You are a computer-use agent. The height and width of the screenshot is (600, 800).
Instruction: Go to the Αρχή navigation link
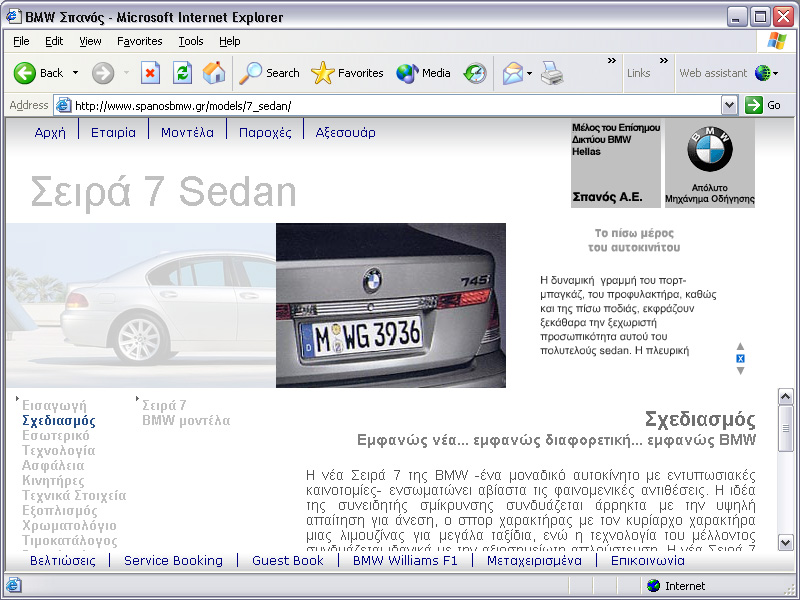[50, 133]
